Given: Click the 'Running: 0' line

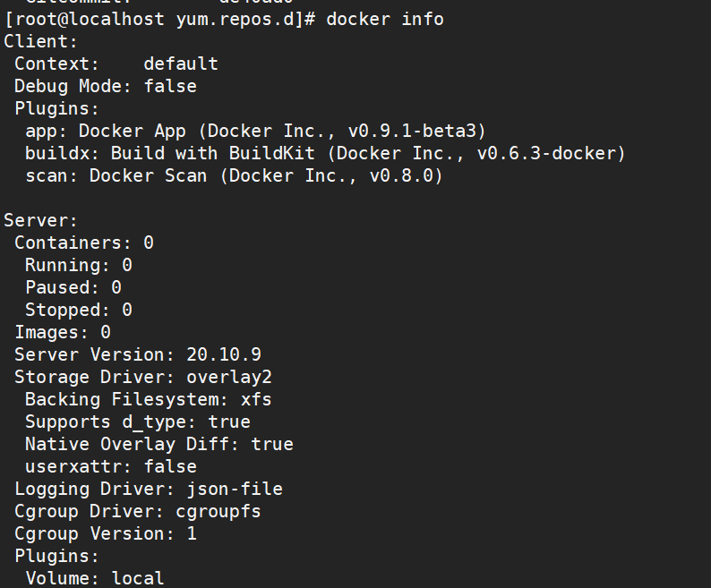Looking at the screenshot, I should point(79,265).
